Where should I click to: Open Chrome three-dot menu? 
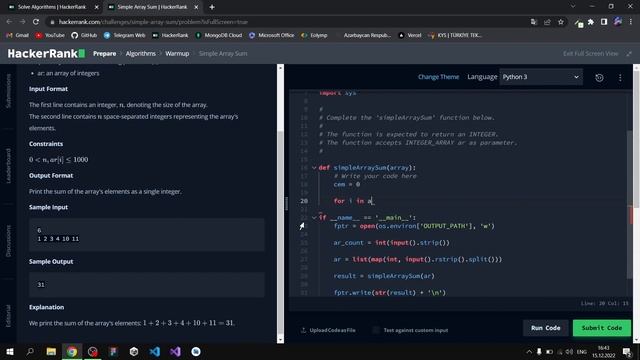coord(631,22)
